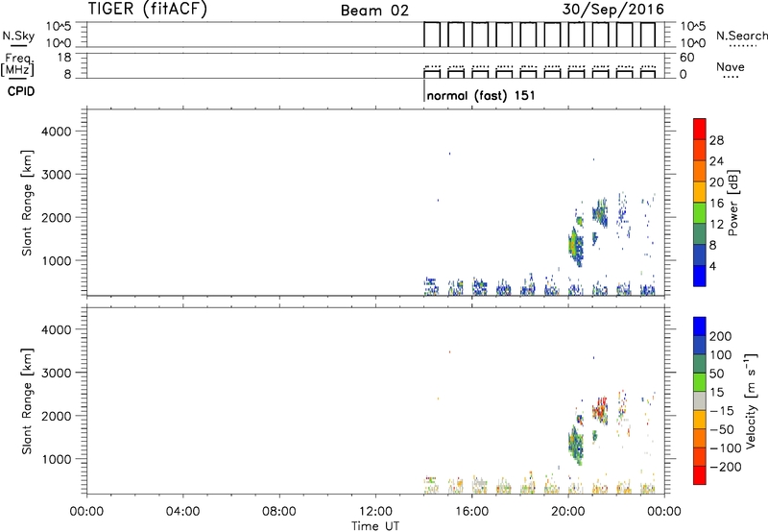Pick the bright blue top Velocity colorbar segment
Image resolution: width=768 pixels, height=532 pixels.
[700, 326]
